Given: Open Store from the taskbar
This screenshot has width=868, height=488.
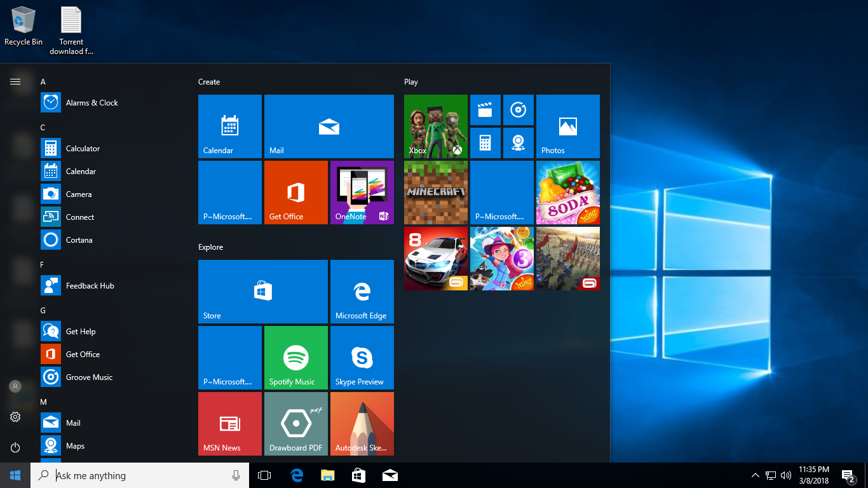Looking at the screenshot, I should click(358, 475).
